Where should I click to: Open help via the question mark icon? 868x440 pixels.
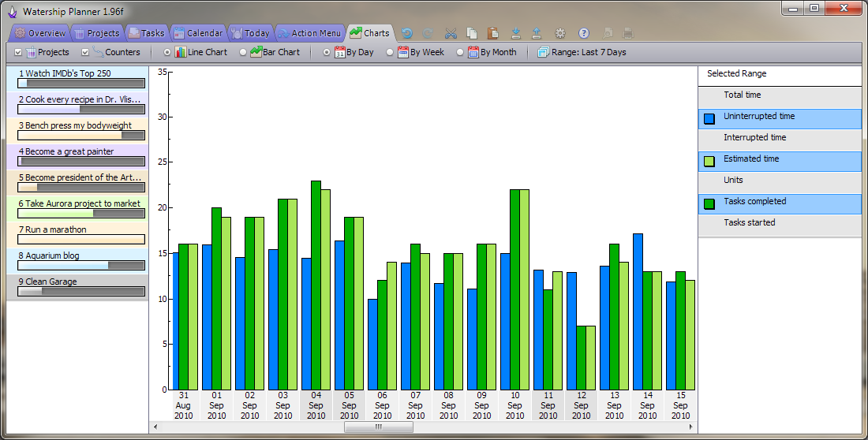[x=584, y=33]
